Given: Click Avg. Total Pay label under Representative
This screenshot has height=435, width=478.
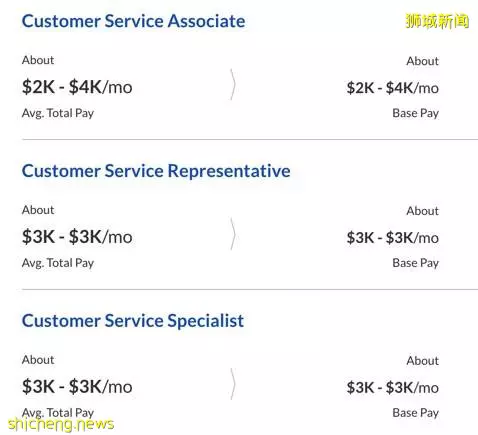Looking at the screenshot, I should click(x=58, y=263).
